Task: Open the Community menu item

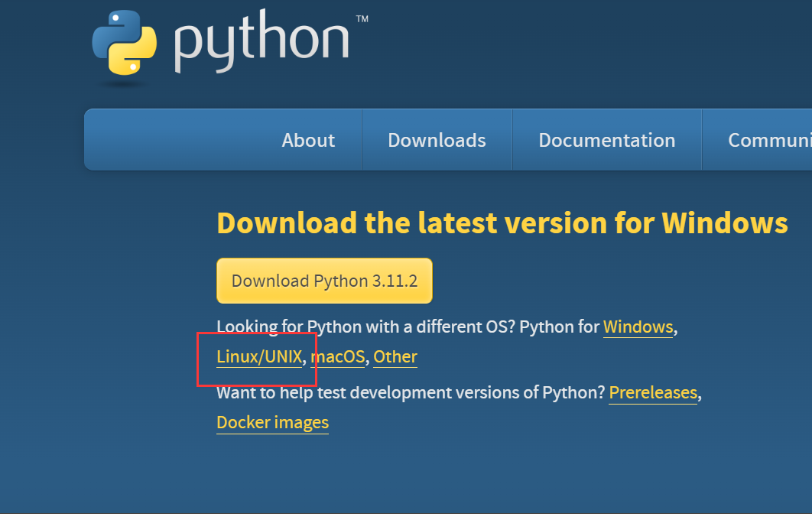Action: [x=769, y=141]
